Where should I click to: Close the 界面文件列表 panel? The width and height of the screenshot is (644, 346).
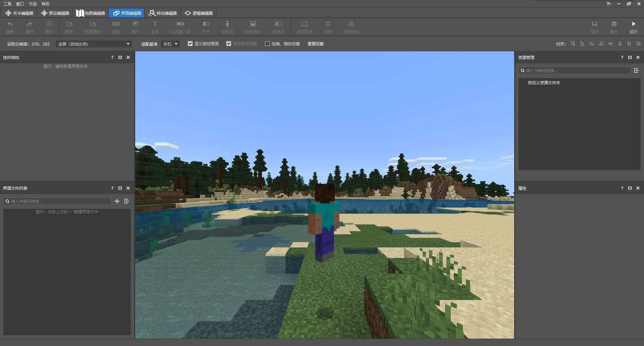(128, 188)
